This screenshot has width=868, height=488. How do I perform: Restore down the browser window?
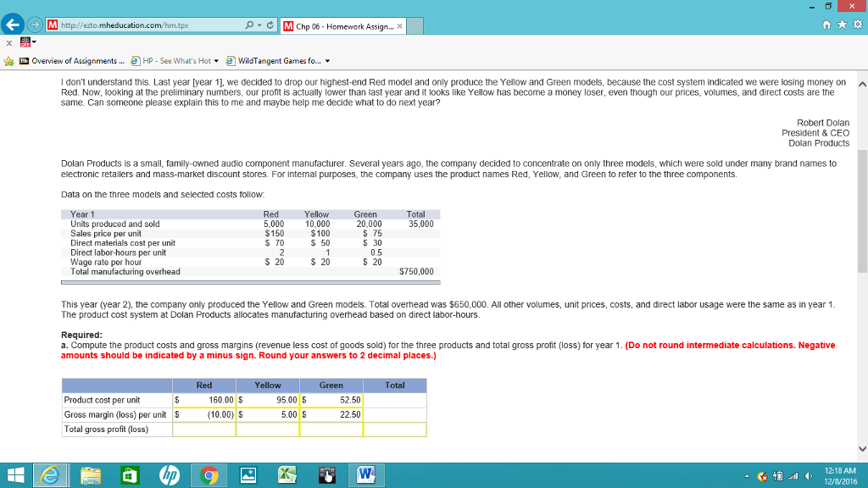[x=828, y=7]
